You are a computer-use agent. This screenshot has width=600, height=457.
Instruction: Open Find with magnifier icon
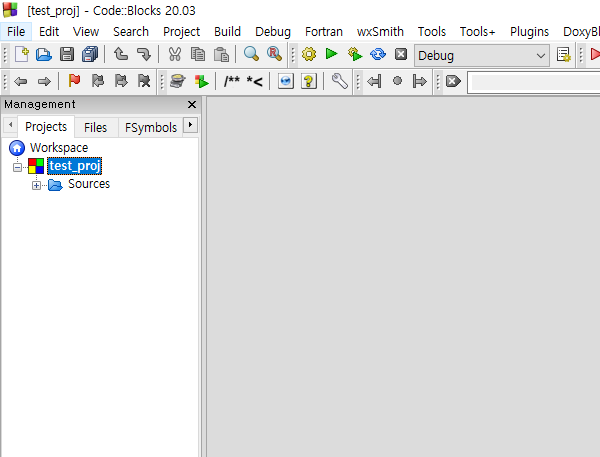(x=251, y=54)
